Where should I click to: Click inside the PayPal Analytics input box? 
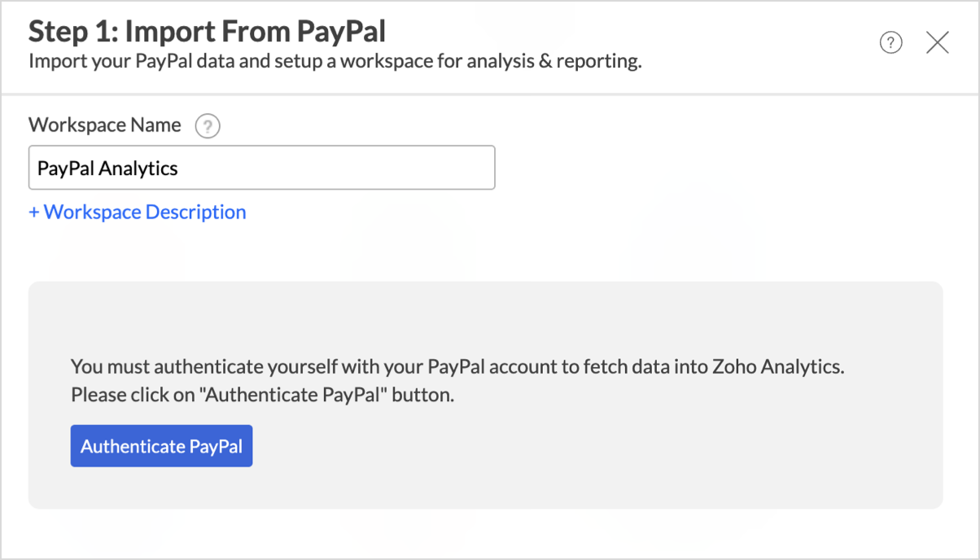coord(326,168)
